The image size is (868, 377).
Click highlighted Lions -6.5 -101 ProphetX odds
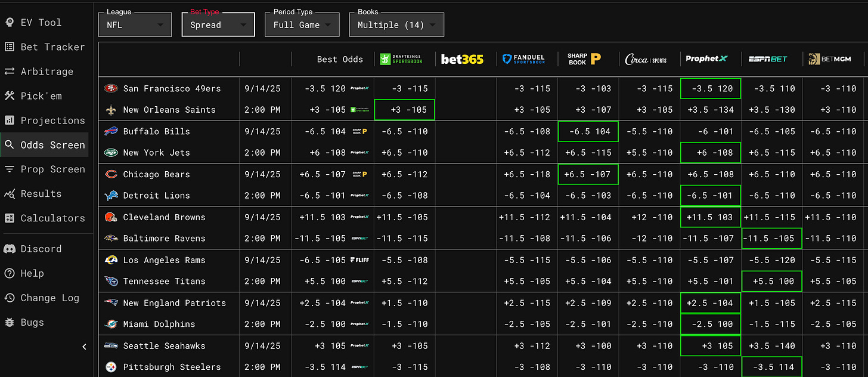[711, 195]
